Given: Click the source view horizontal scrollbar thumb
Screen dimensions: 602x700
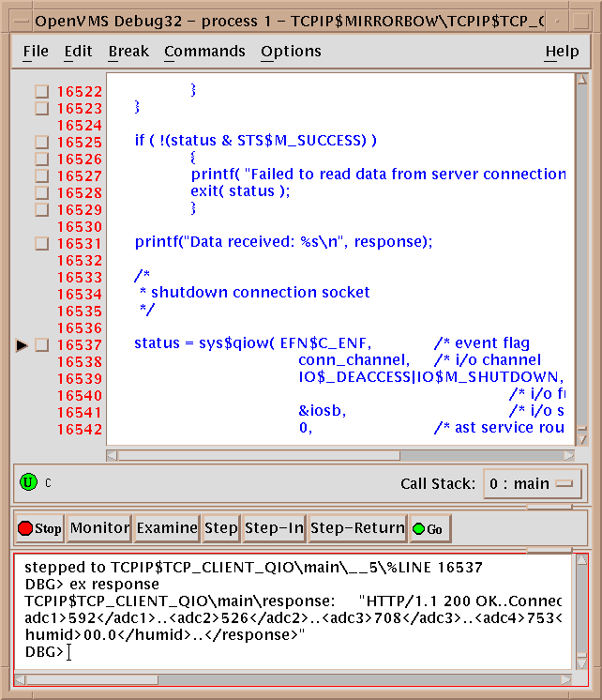Looking at the screenshot, I should (x=259, y=456).
